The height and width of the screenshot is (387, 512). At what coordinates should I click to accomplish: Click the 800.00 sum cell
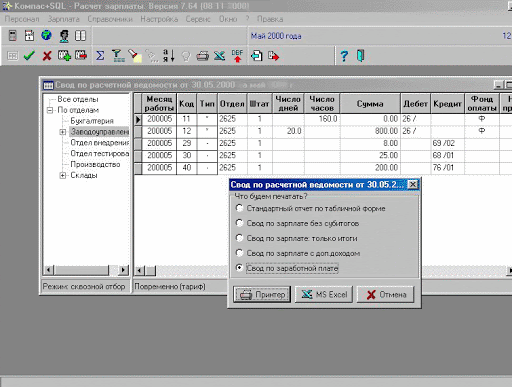[x=370, y=131]
